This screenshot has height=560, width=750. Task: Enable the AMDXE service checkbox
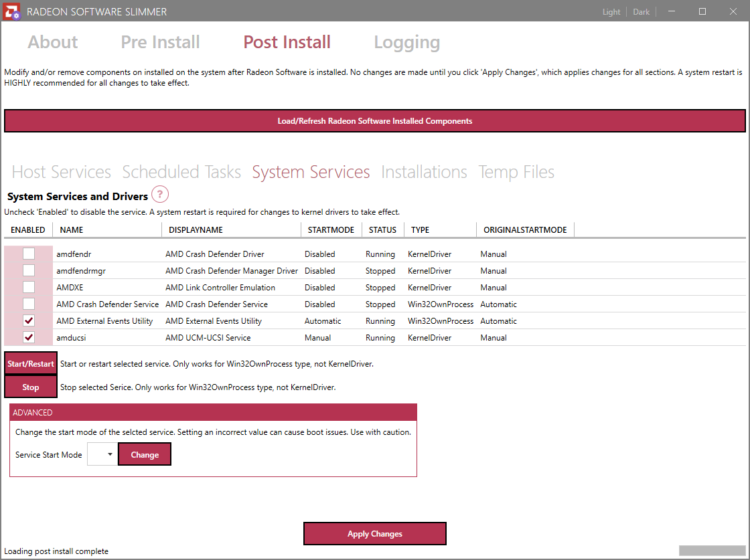(x=29, y=287)
